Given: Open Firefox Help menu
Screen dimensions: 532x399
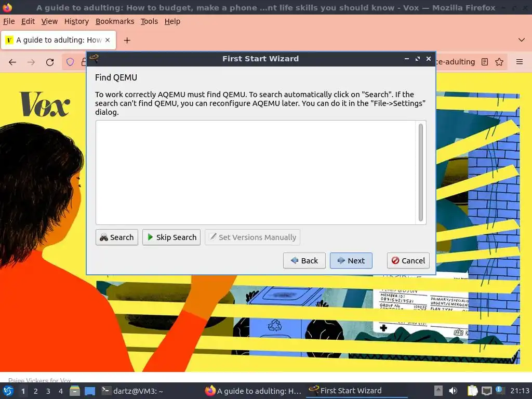Looking at the screenshot, I should click(x=172, y=21).
